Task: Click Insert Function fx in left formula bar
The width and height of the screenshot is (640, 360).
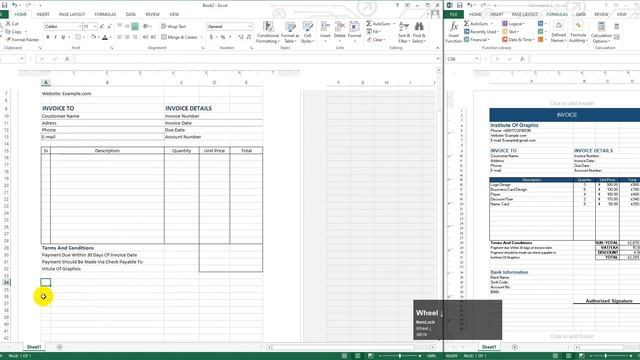Action: 67,59
